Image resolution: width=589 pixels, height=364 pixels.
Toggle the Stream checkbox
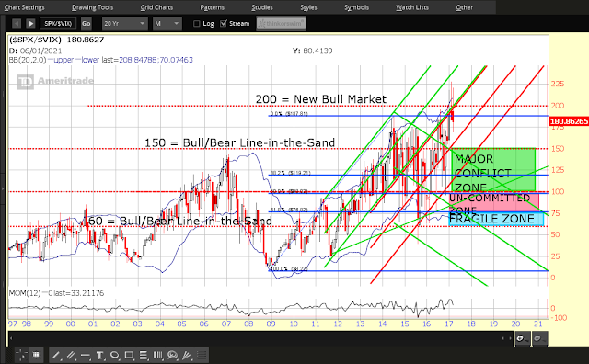click(x=224, y=24)
